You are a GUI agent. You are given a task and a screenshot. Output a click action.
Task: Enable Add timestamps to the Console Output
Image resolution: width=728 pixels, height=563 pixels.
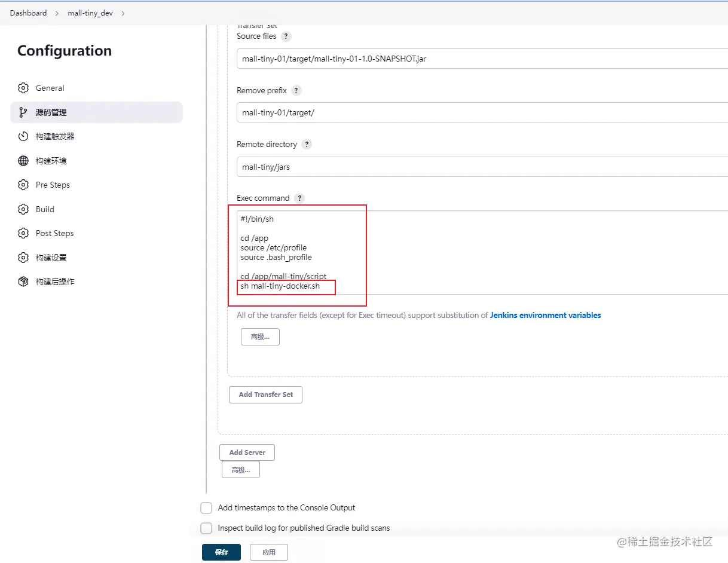coord(206,508)
